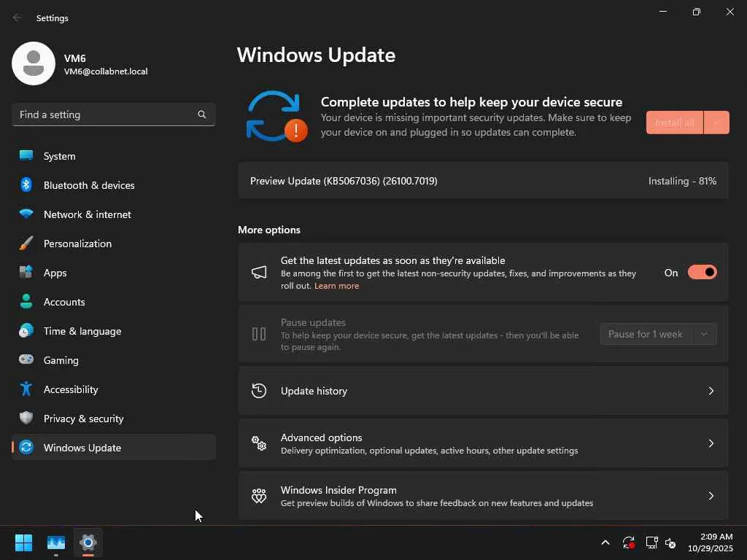Click the Windows Update sync icon in sidebar
Viewport: 747px width, 560px height.
coord(26,447)
